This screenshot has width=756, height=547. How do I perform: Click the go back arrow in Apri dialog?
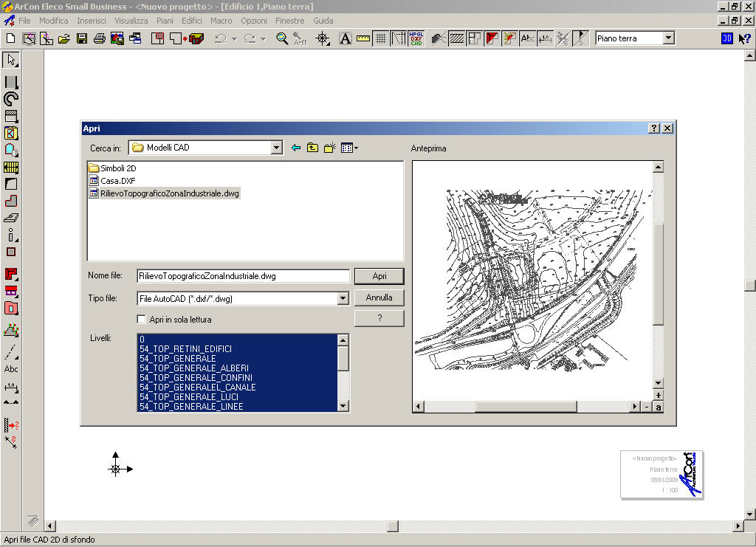click(296, 148)
